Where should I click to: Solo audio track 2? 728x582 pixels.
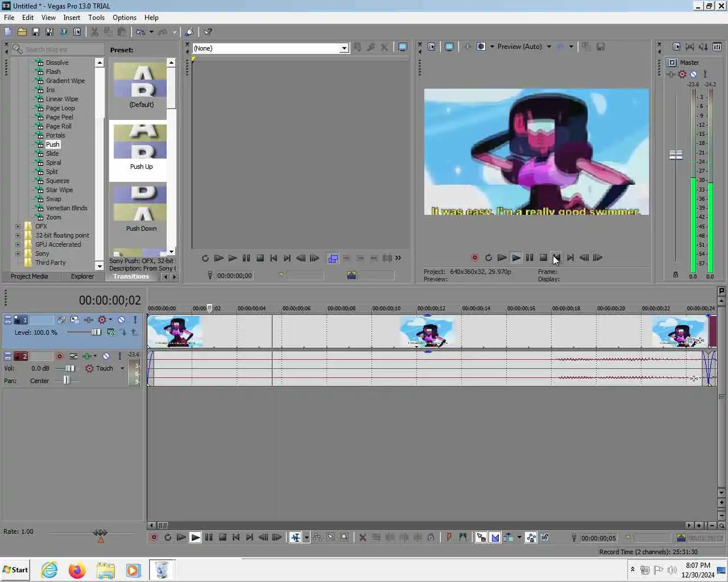pos(119,356)
